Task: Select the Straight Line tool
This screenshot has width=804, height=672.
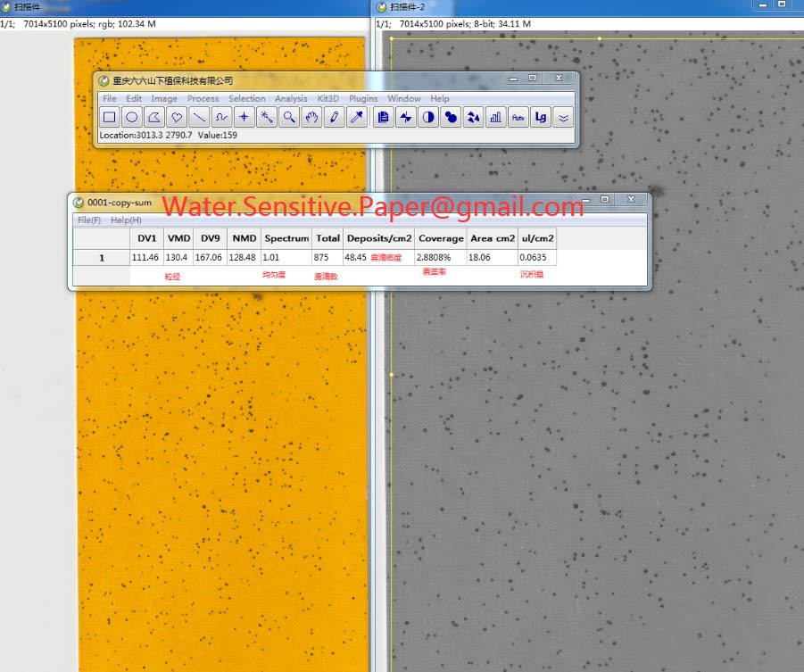Action: point(199,118)
